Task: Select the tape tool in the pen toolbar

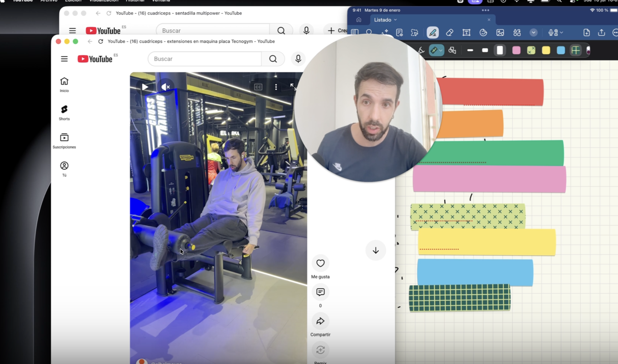Action: [x=434, y=50]
